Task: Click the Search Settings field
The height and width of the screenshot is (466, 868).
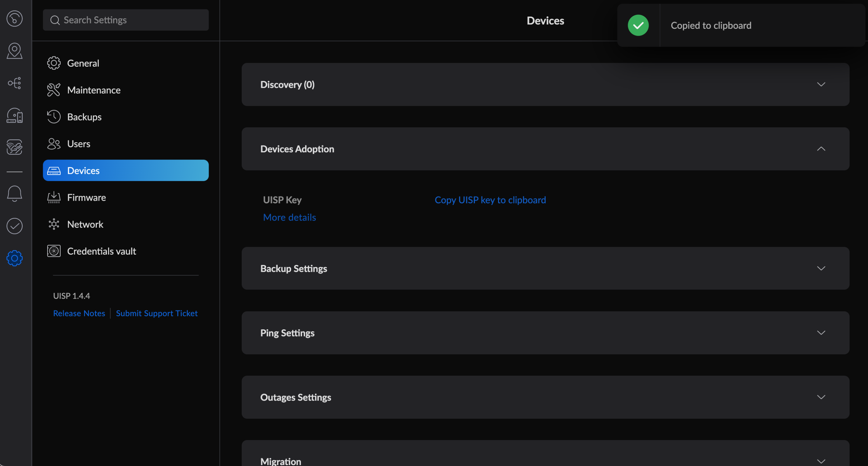Action: 126,20
